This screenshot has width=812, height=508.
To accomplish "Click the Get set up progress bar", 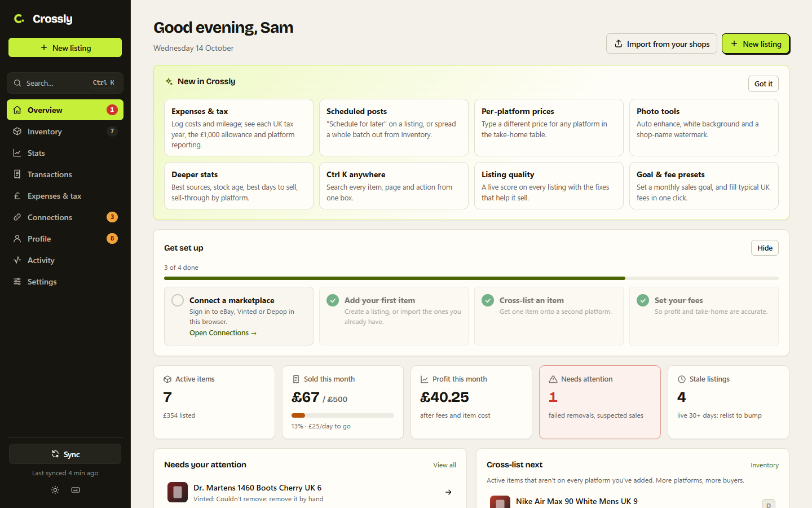I will 471,278.
